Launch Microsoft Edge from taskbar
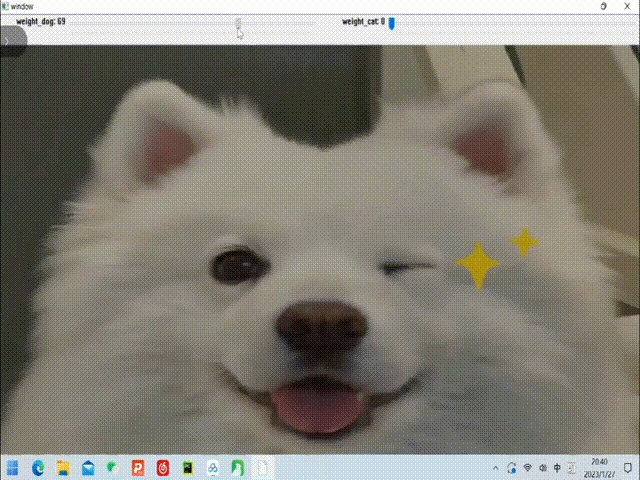Screen dimensions: 640x480 tap(38, 468)
